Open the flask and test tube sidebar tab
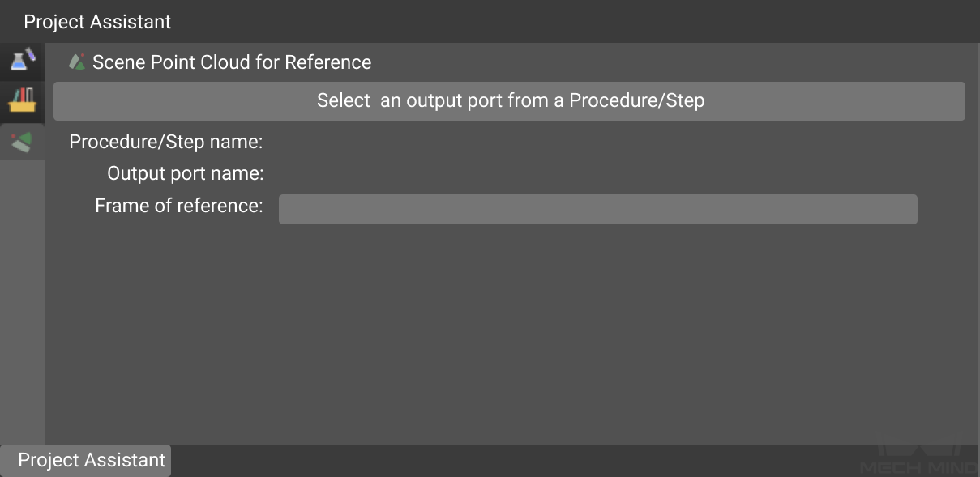The width and height of the screenshot is (980, 477). coord(22,61)
